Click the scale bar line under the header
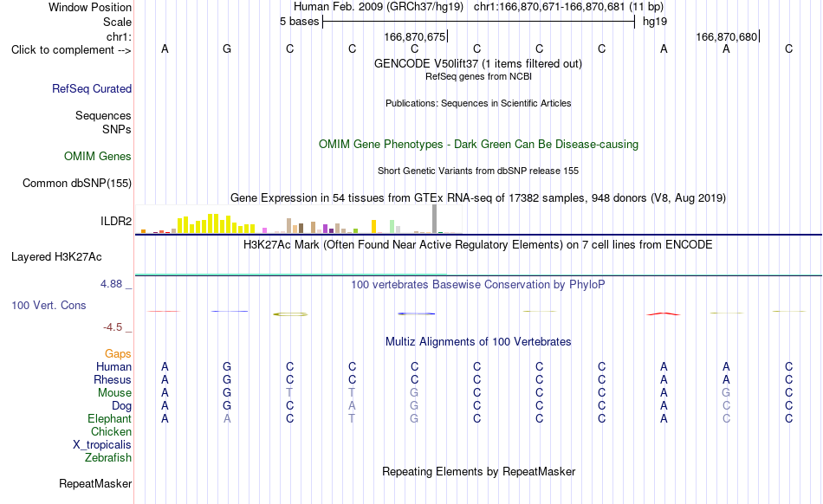The height and width of the screenshot is (504, 823). 479,22
